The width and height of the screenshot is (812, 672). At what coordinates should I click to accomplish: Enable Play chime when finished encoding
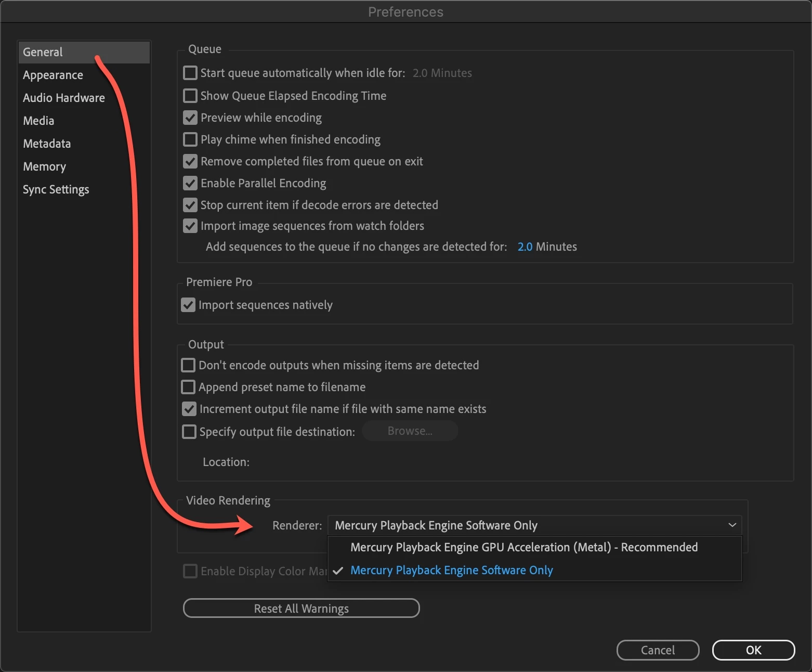point(190,139)
